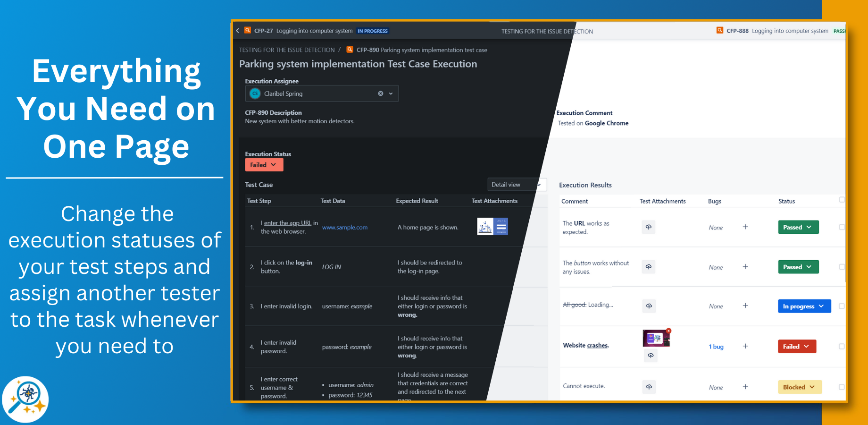Open the Execution Status Failed dropdown
The width and height of the screenshot is (868, 425).
coord(264,164)
